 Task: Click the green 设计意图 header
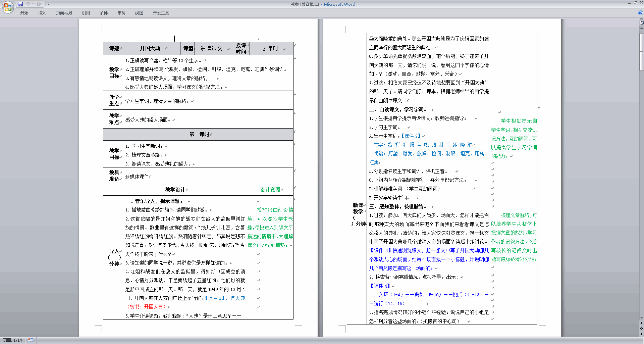[270, 190]
